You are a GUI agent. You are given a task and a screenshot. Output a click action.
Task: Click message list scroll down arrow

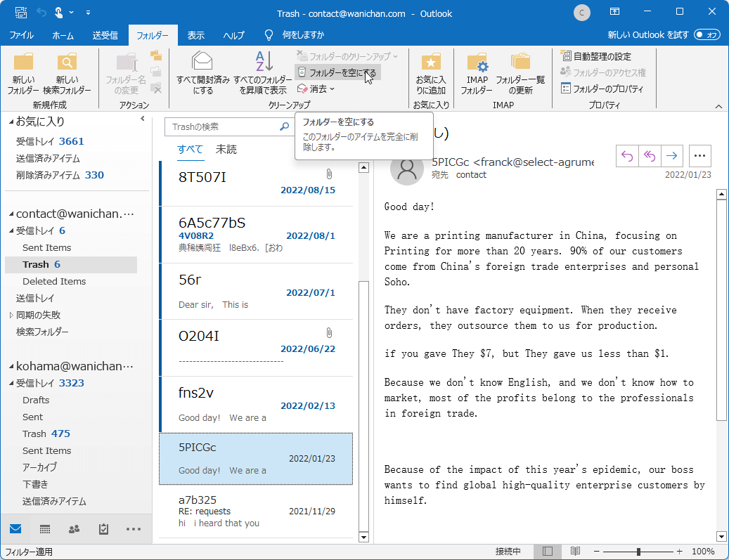363,538
